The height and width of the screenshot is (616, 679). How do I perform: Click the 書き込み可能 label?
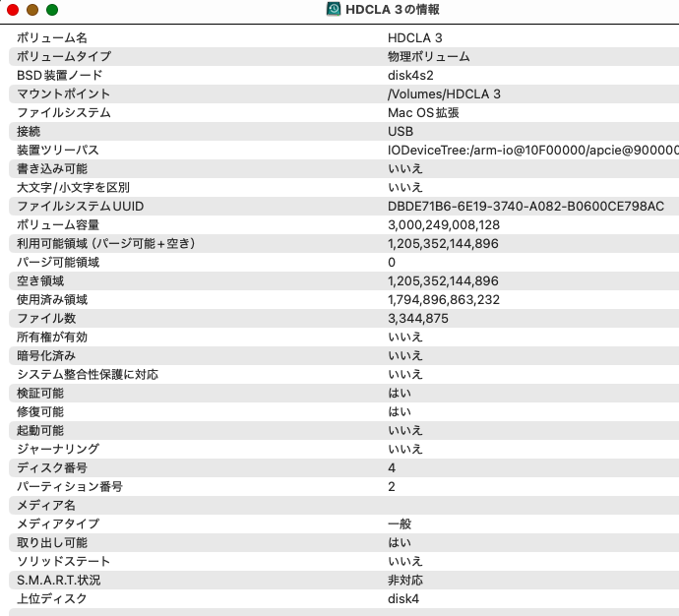[52, 169]
